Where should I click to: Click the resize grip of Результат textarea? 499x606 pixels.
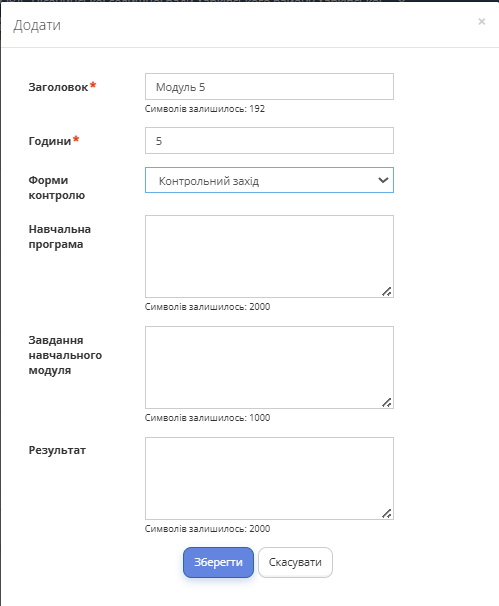[x=387, y=514]
